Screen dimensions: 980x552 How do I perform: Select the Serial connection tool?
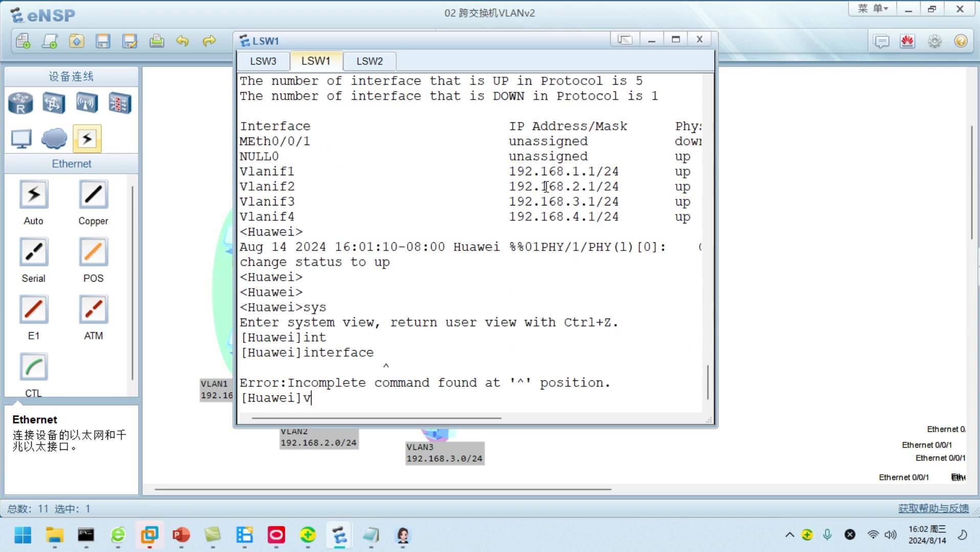coord(33,252)
